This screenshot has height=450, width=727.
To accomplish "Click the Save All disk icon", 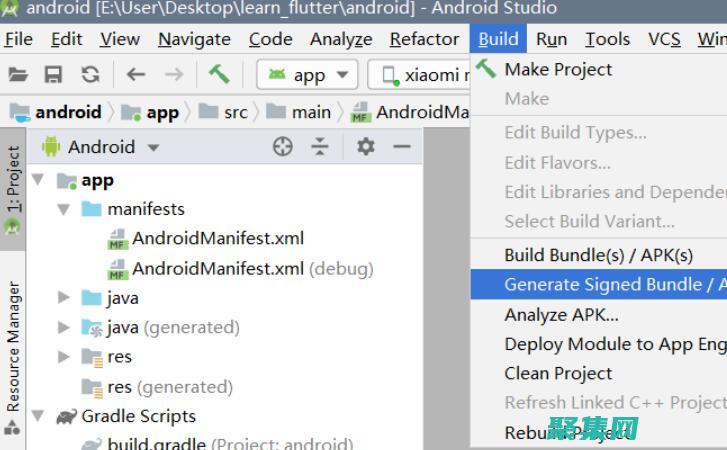I will (54, 75).
